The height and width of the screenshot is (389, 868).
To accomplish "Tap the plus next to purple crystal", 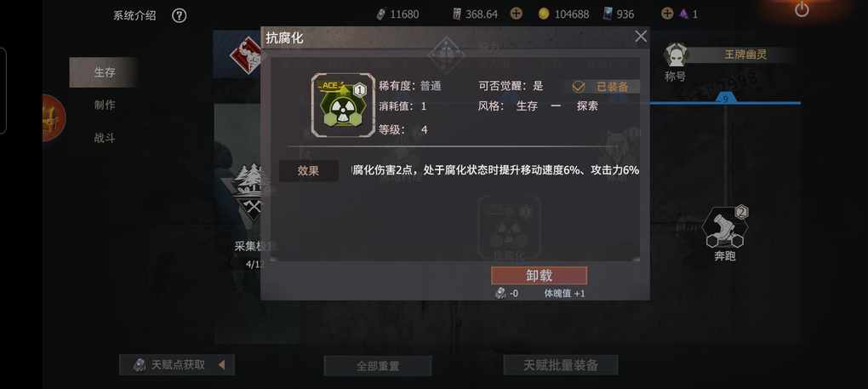I will [x=668, y=14].
